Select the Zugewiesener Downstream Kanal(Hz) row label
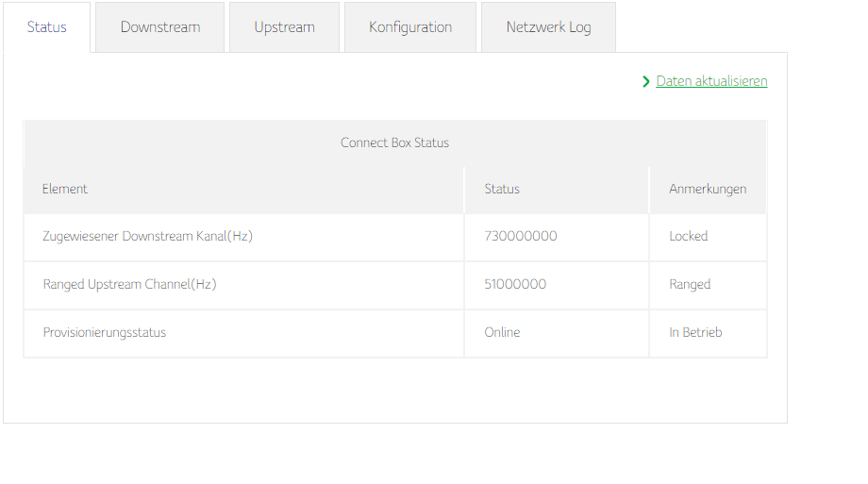This screenshot has width=868, height=484. click(147, 237)
